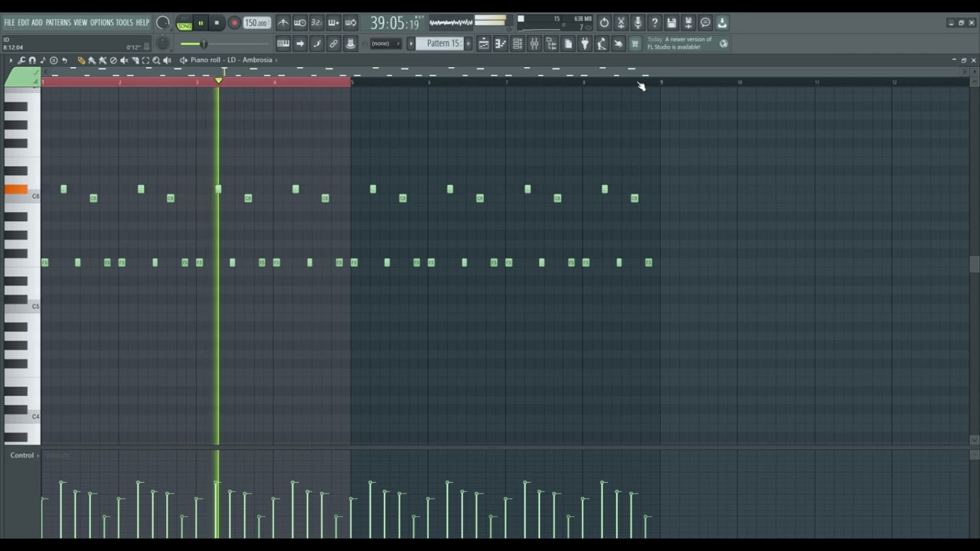Open the ADD menu
This screenshot has height=551, width=980.
click(37, 22)
